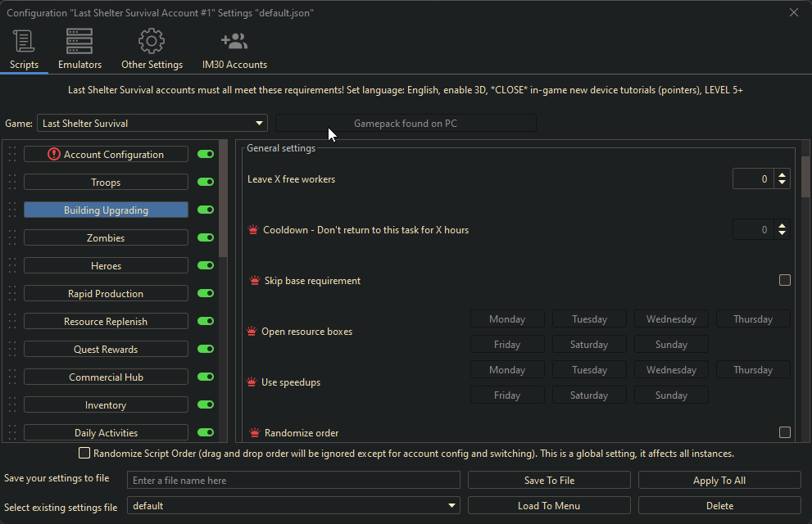The image size is (812, 524).
Task: Click the settings panel vertical scrollbar
Action: (805, 176)
